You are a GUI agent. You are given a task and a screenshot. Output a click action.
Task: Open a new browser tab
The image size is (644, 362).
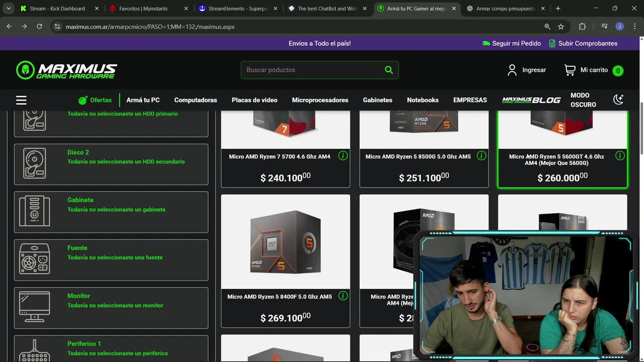[557, 9]
